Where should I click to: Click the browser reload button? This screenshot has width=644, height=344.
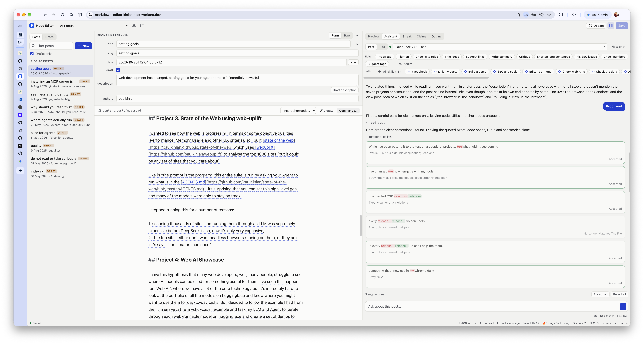tap(63, 15)
